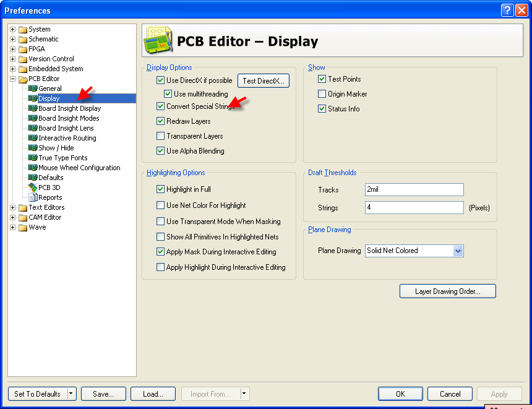Click the Layer Drawing Order button
This screenshot has width=532, height=409.
[x=448, y=291]
